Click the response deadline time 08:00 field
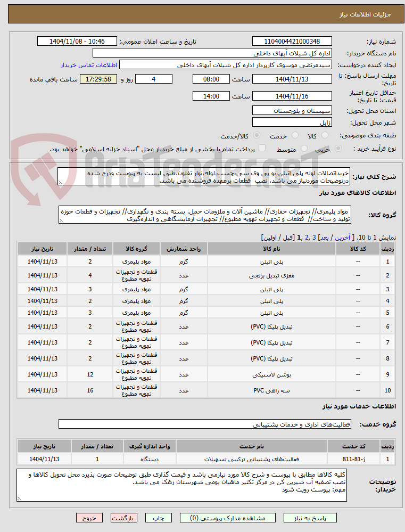 (211, 79)
